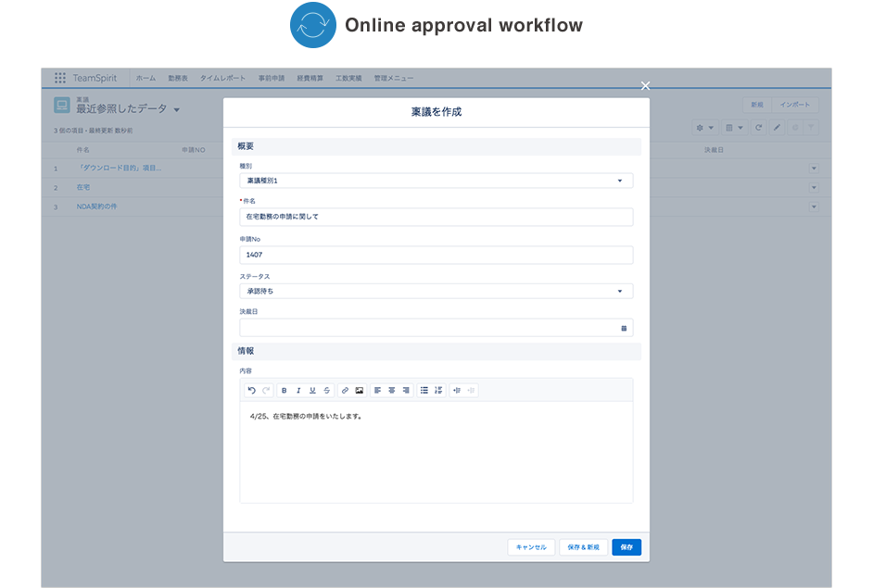
Task: Open the 在宅 record link
Action: pos(83,187)
